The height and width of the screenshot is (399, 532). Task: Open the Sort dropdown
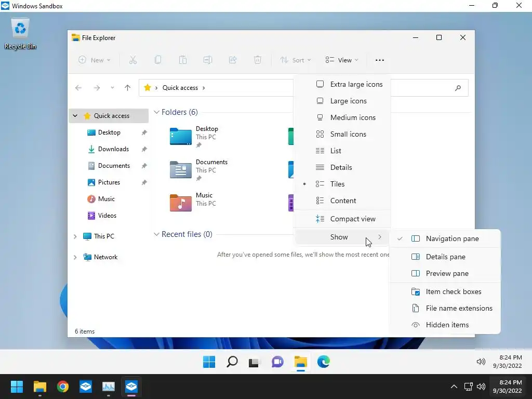pyautogui.click(x=295, y=60)
